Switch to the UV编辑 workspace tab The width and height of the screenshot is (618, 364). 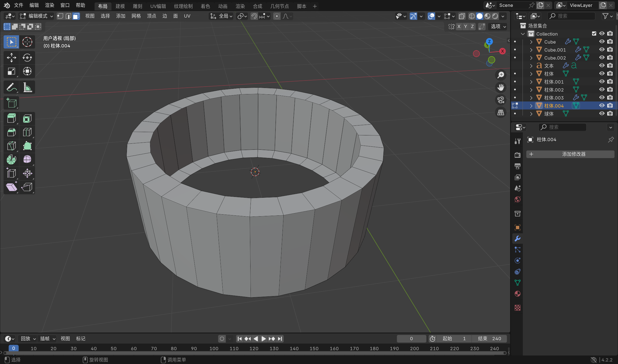[158, 6]
